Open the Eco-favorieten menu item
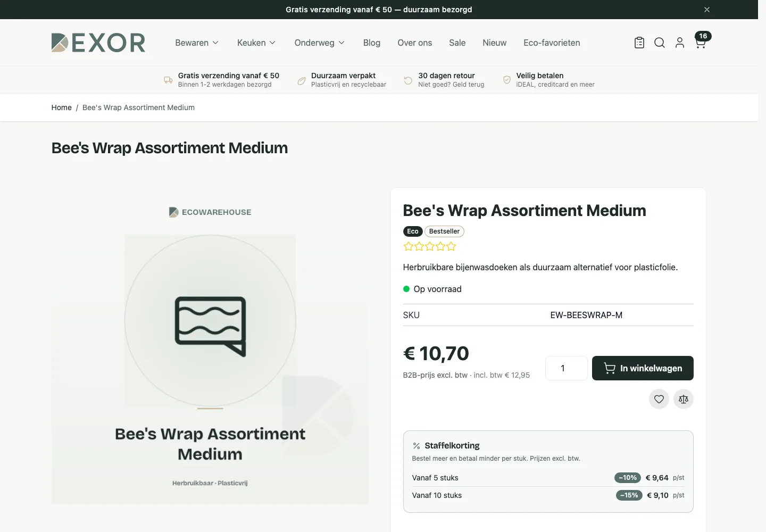Viewport: 766px width, 532px height. pyautogui.click(x=552, y=43)
